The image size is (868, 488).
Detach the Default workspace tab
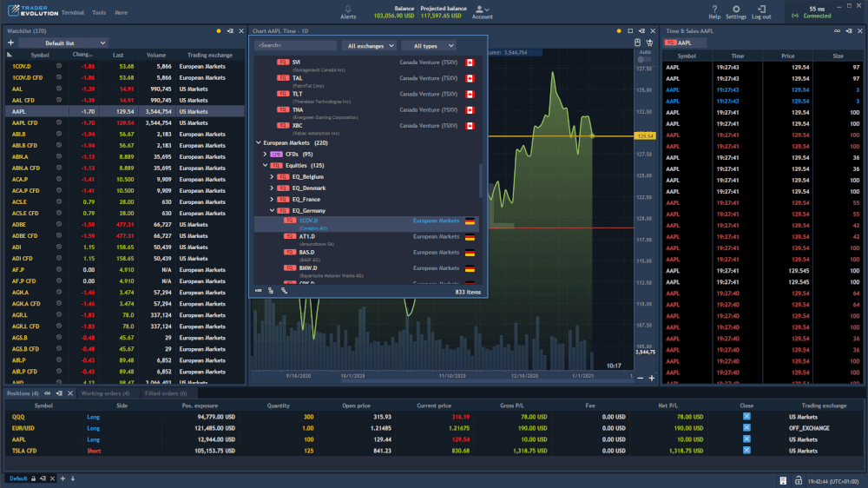(x=43, y=478)
